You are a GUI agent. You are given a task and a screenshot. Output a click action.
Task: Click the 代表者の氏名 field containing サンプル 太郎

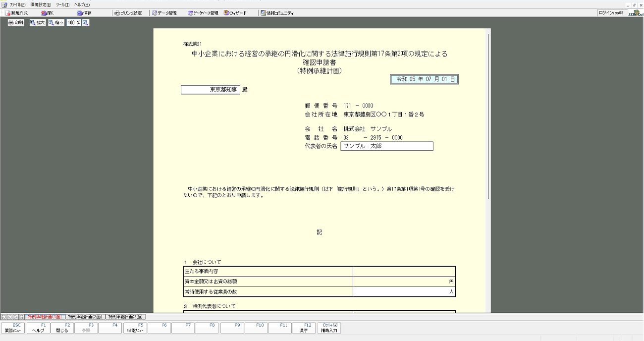click(386, 146)
